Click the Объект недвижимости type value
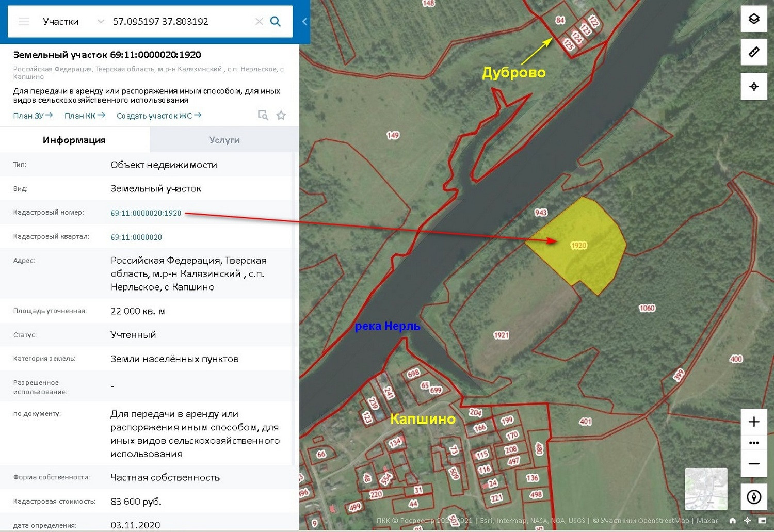Viewport: 774px width, 532px height. (x=164, y=165)
